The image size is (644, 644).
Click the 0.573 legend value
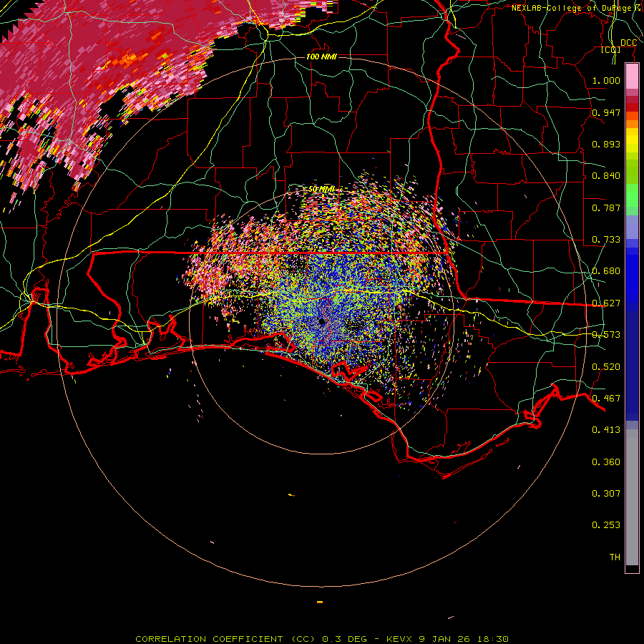coord(606,335)
